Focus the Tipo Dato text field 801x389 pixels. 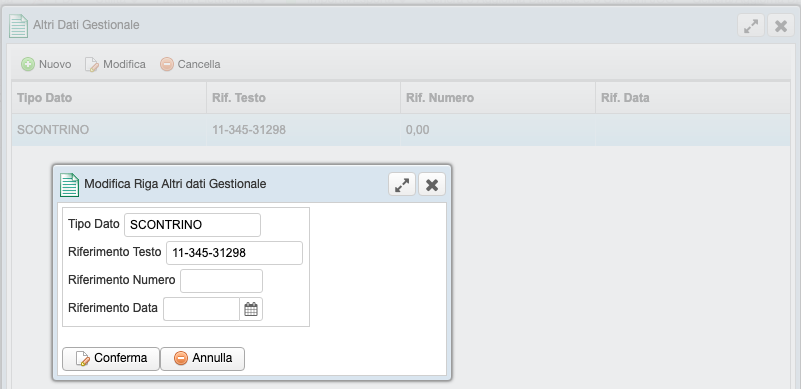pos(192,225)
